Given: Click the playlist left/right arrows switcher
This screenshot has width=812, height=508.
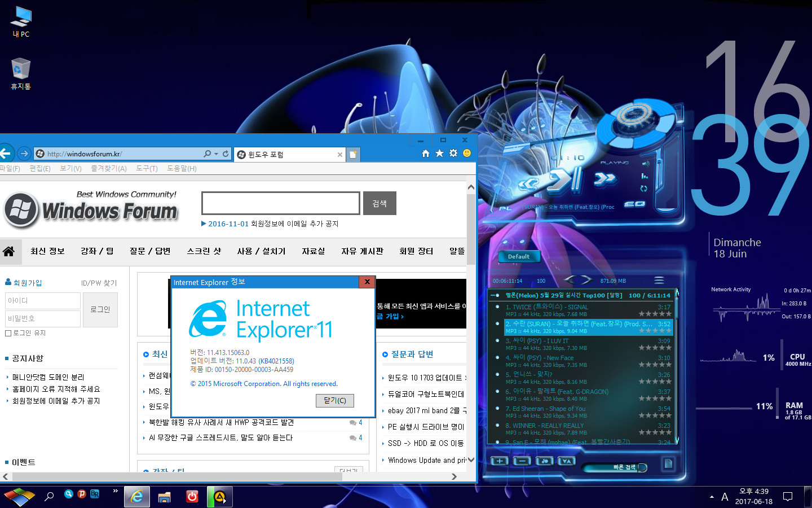Looking at the screenshot, I should click(578, 279).
